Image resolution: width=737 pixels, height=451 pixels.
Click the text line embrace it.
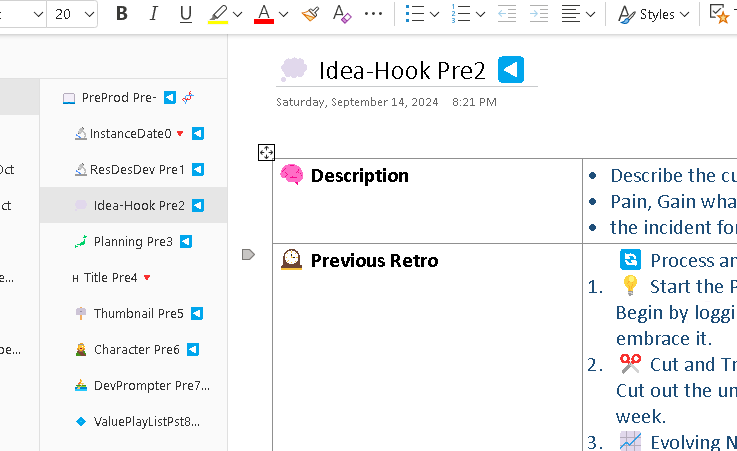(664, 338)
